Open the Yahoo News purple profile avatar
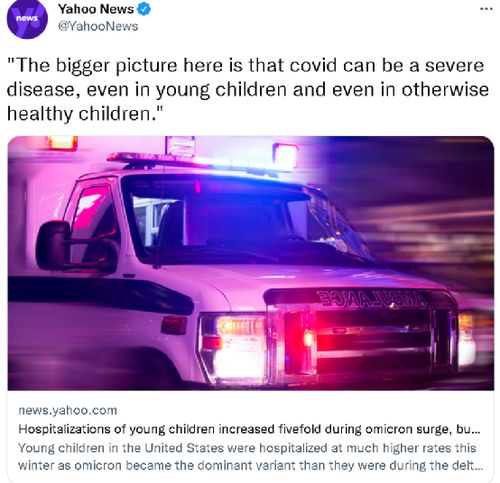Image resolution: width=500 pixels, height=483 pixels. 27,19
